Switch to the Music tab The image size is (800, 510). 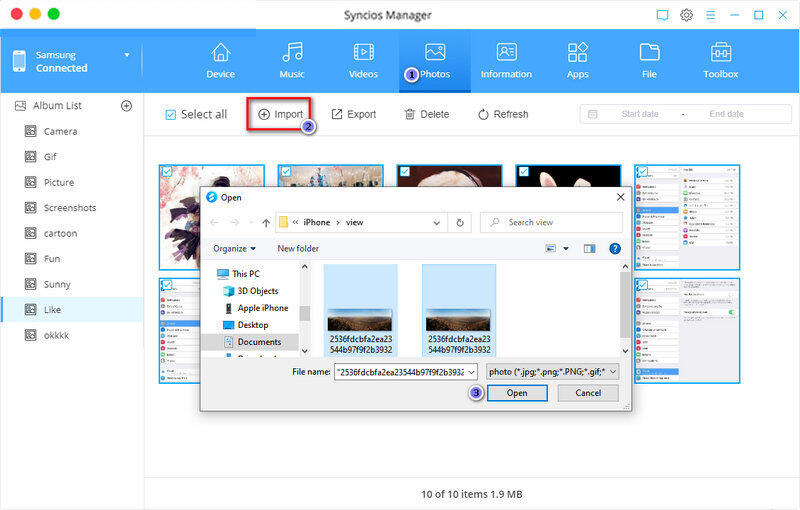292,60
